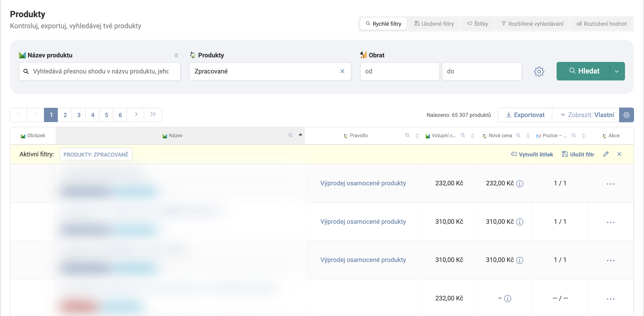Remove active filters with X icon
The image size is (644, 316).
click(619, 154)
